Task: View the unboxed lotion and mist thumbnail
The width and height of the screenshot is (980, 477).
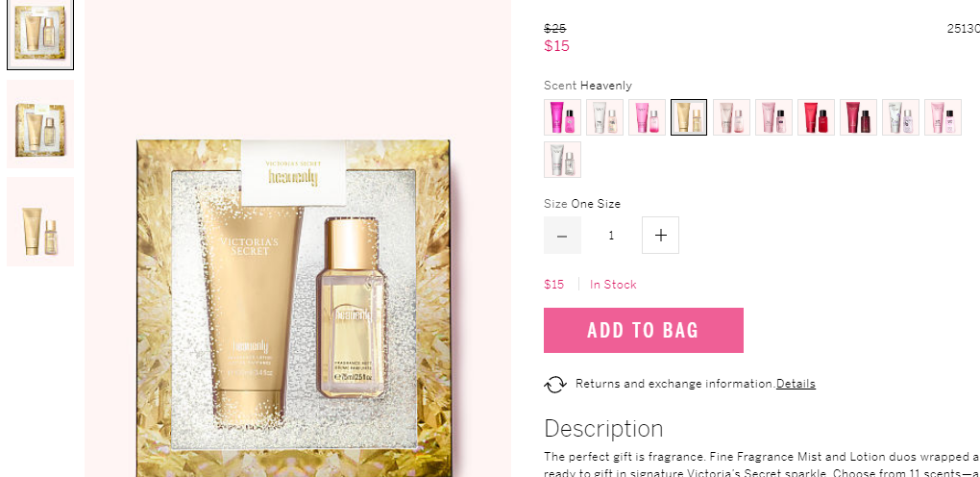Action: 40,221
